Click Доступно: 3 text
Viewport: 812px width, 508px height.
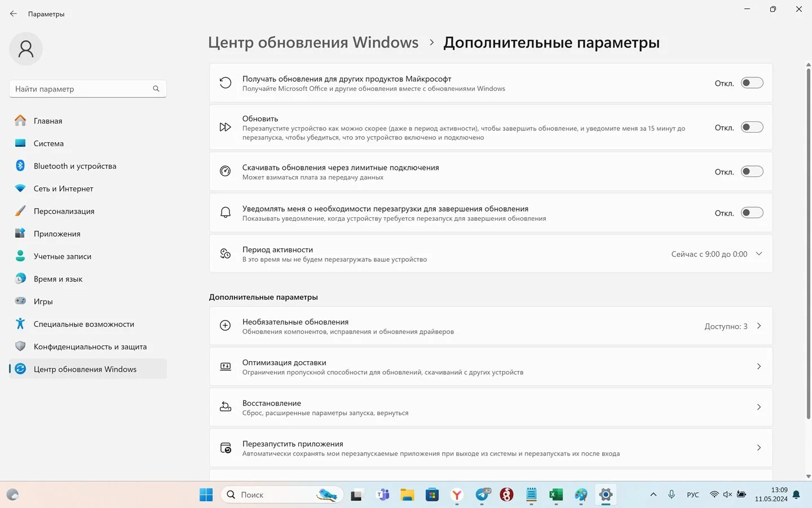(726, 326)
